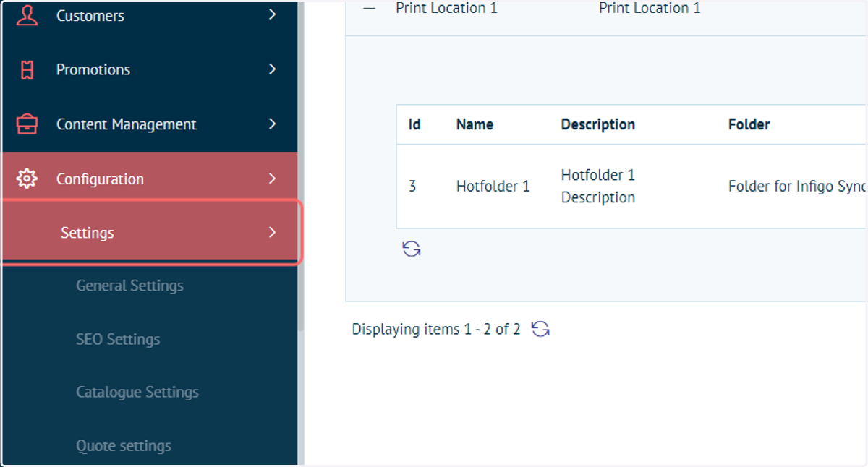Click the Hotfolder 1 name cell
Image resolution: width=868 pixels, height=467 pixels.
(493, 187)
